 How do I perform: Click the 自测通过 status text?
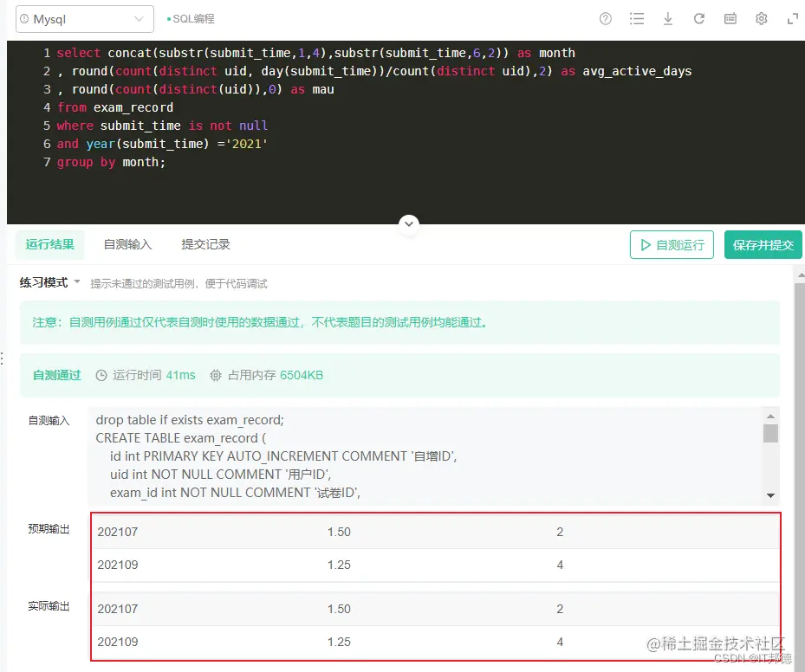pos(57,376)
